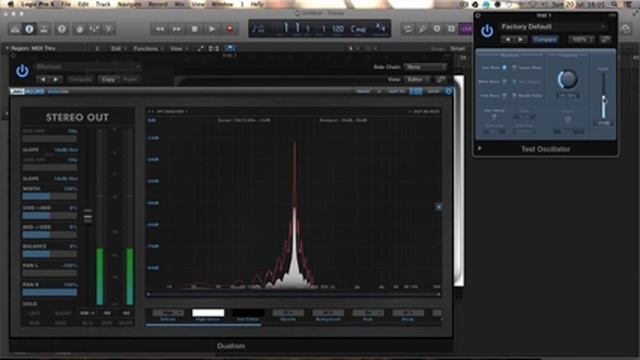Click the LCD tempo 120 display
The image size is (640, 360).
click(338, 29)
